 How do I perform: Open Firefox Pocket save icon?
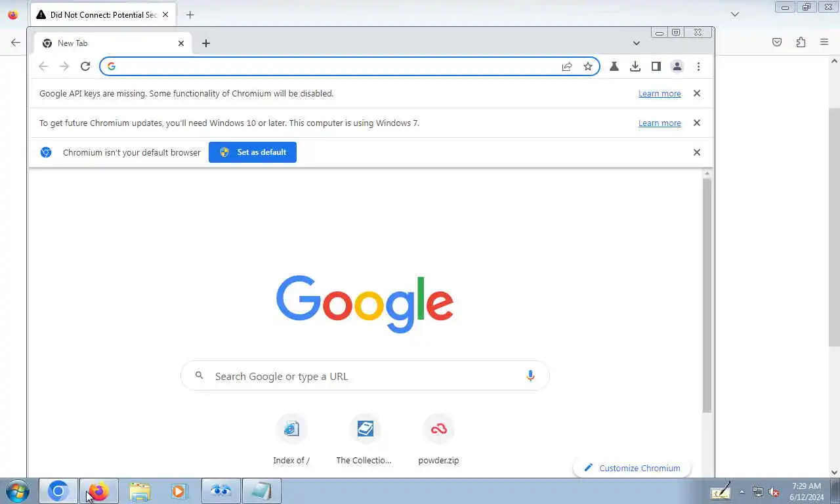777,42
